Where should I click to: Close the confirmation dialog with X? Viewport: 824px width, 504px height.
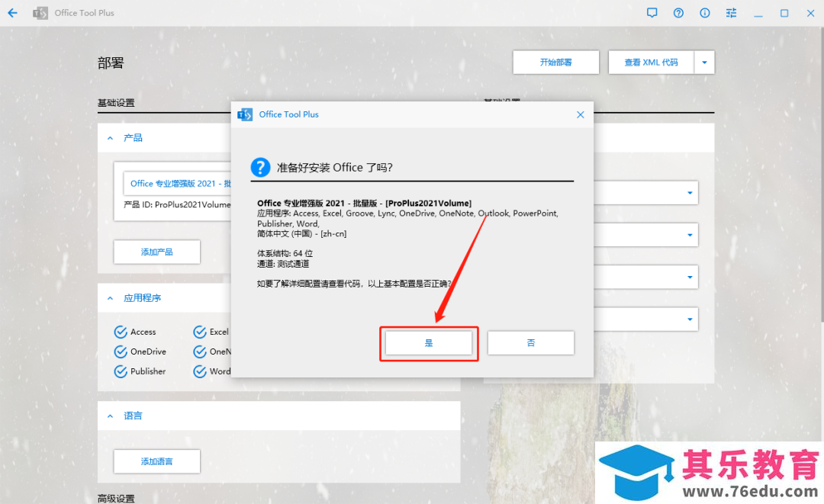(x=580, y=114)
